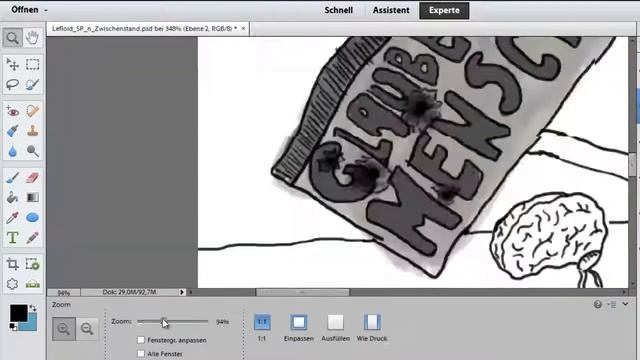Select the Red Eye Removal tool
The image size is (640, 360).
[x=13, y=111]
